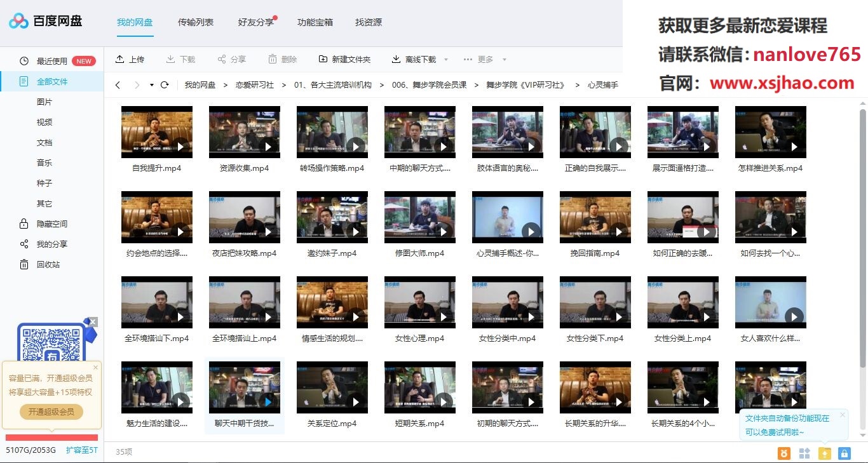This screenshot has width=868, height=463.
Task: Click the blue lock icon in status bar
Action: [x=844, y=453]
